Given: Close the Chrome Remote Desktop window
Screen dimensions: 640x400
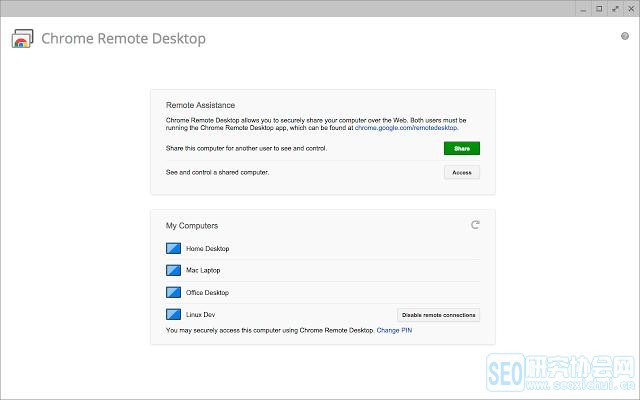Looking at the screenshot, I should (631, 9).
